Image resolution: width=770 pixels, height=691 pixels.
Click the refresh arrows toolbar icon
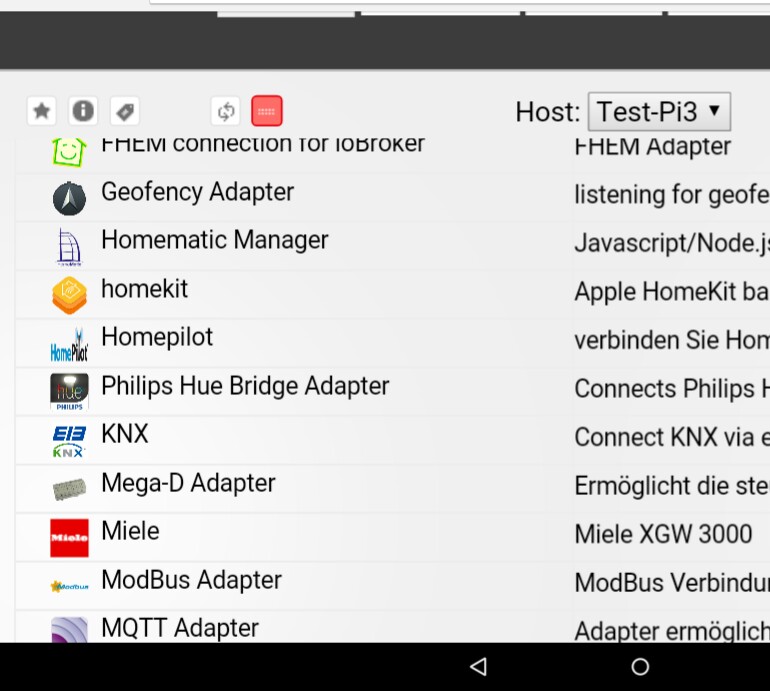(x=225, y=111)
